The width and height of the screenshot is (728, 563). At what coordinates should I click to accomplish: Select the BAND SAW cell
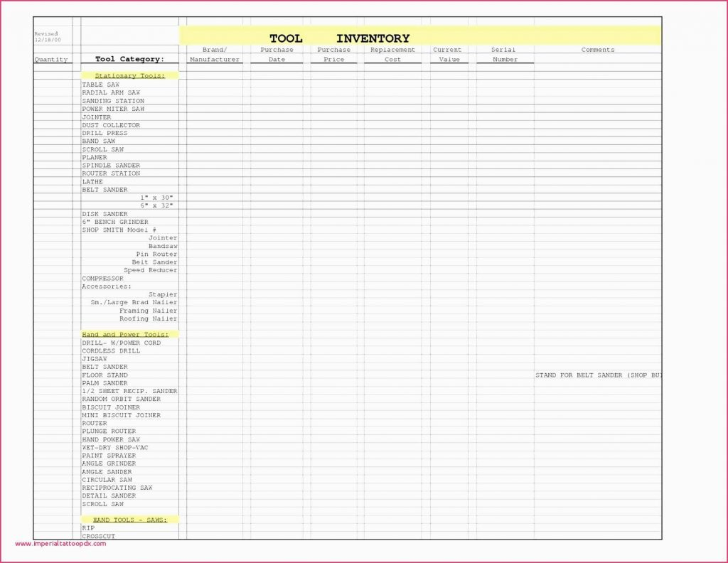[x=98, y=141]
